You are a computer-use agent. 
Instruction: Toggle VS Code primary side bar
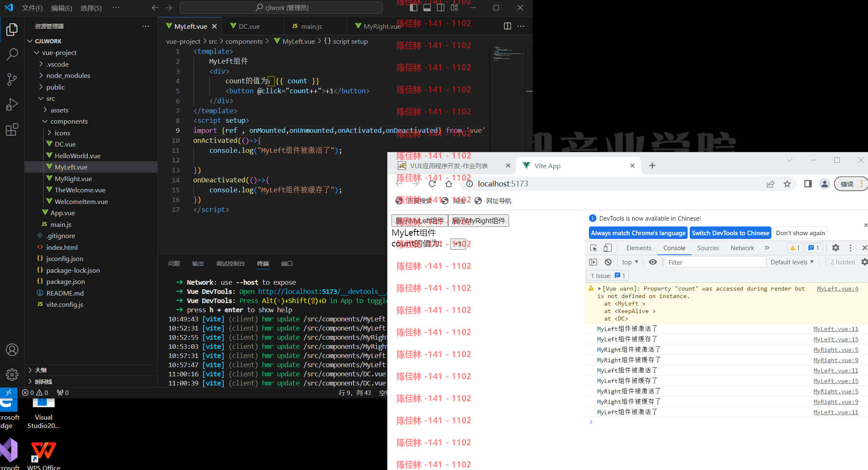point(414,7)
